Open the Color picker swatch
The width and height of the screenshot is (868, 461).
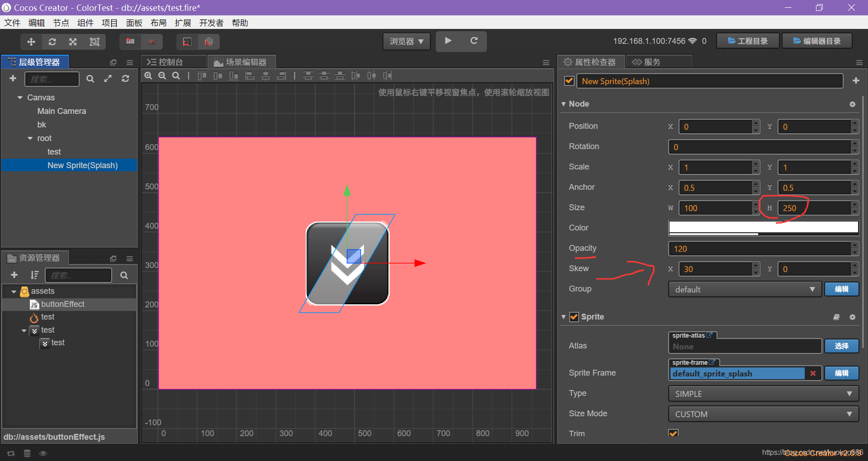click(x=763, y=228)
